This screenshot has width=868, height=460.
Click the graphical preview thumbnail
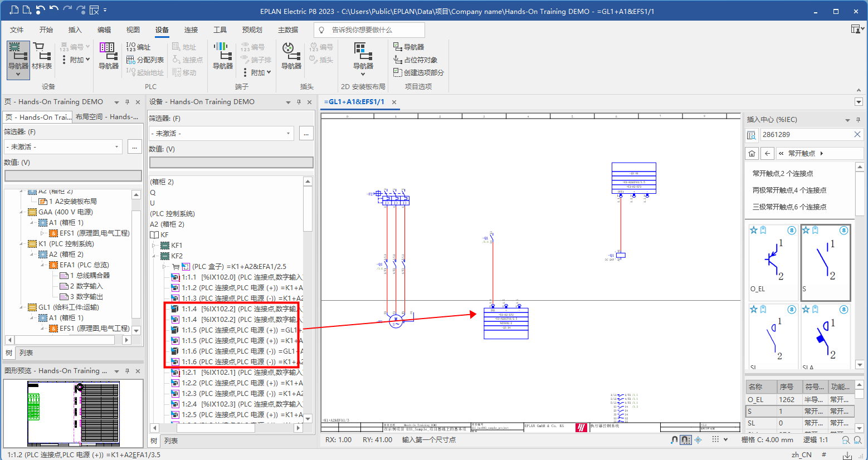[73, 413]
